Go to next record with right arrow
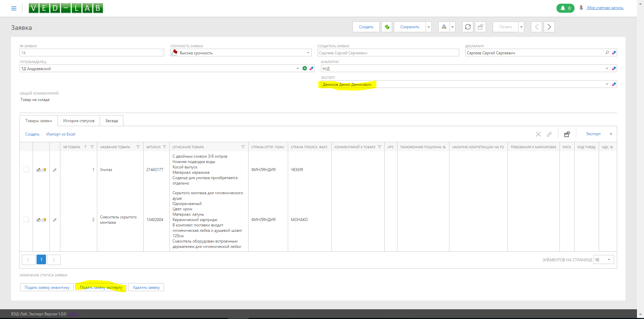The image size is (644, 319). (549, 27)
